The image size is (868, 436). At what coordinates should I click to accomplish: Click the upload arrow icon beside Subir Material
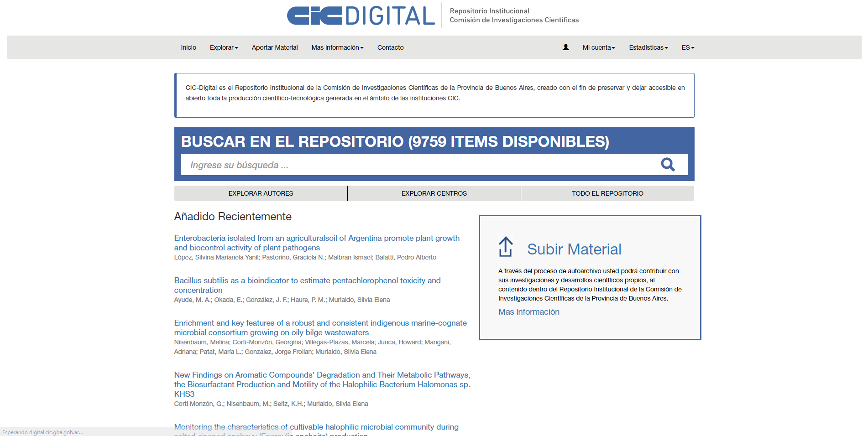coord(506,247)
